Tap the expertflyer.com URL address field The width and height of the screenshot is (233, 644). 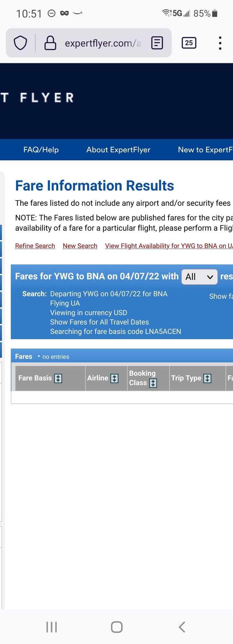point(103,43)
